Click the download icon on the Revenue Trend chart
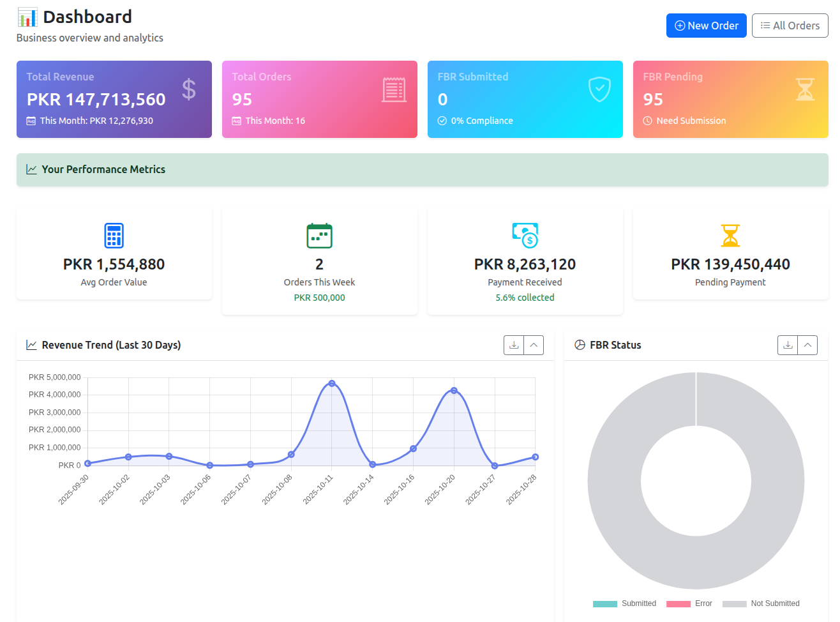The width and height of the screenshot is (840, 622). coord(514,345)
